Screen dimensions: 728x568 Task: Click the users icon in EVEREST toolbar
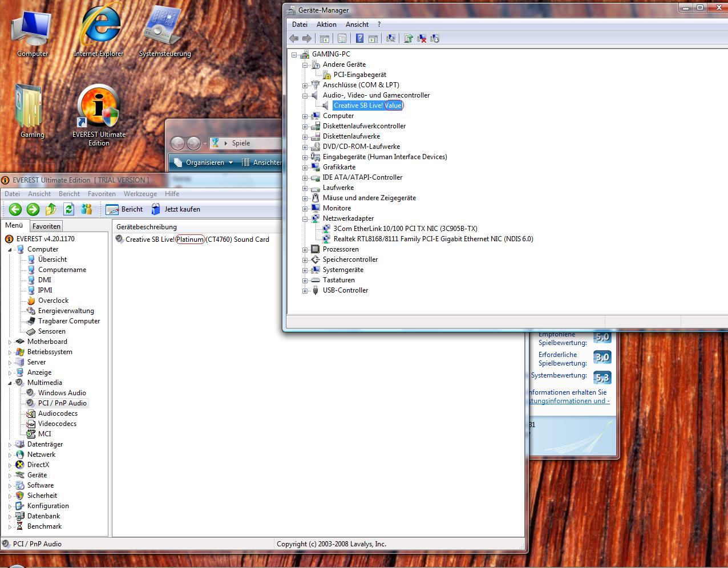tap(86, 209)
